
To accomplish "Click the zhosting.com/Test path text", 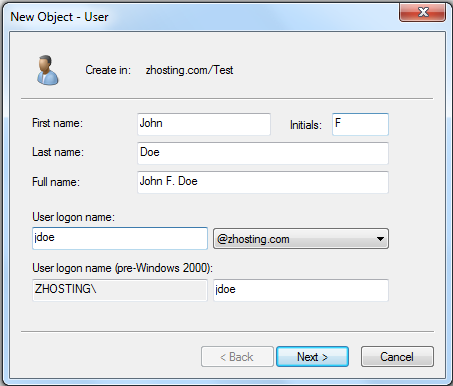I will coord(189,70).
